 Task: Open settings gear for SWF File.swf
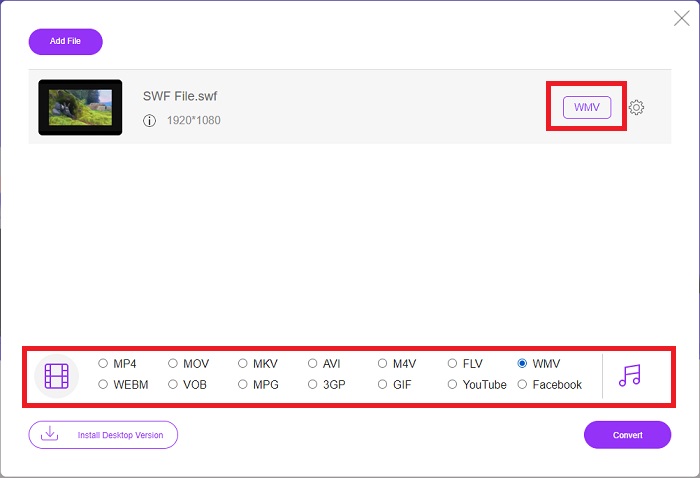coord(636,108)
